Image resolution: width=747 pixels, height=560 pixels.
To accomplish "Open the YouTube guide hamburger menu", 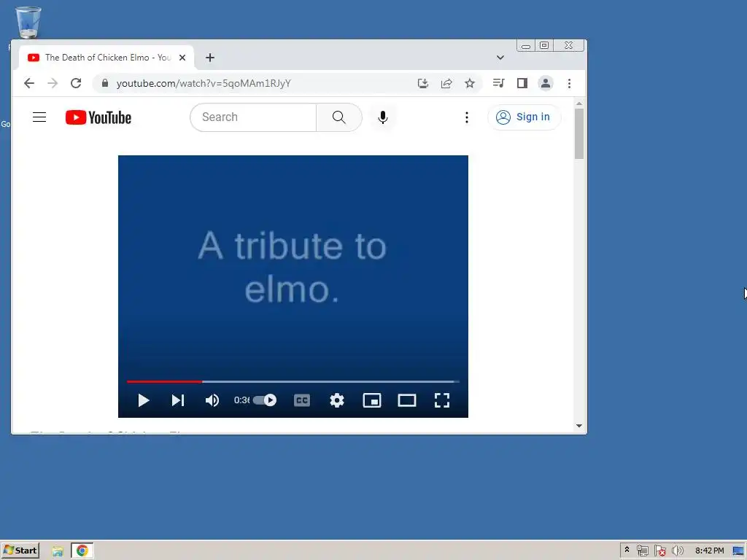I will pyautogui.click(x=39, y=117).
